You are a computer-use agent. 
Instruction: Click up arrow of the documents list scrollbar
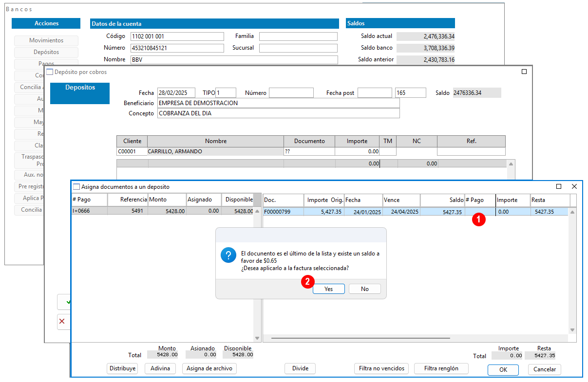[x=573, y=212]
